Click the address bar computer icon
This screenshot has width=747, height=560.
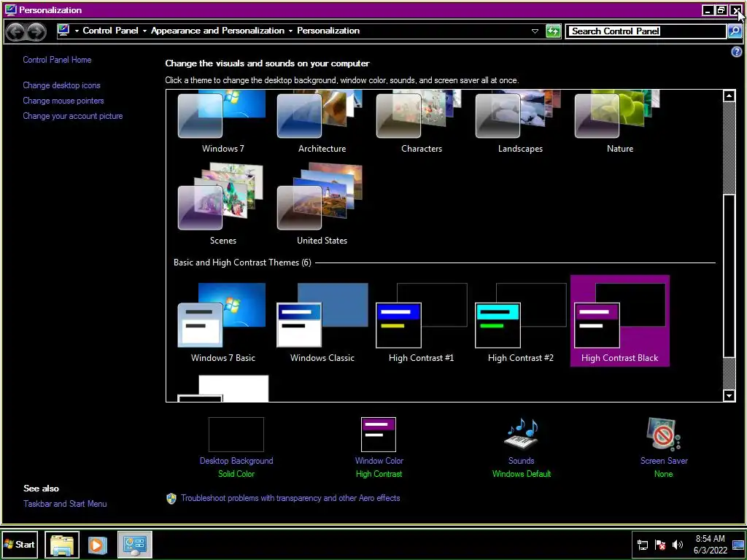pos(63,30)
